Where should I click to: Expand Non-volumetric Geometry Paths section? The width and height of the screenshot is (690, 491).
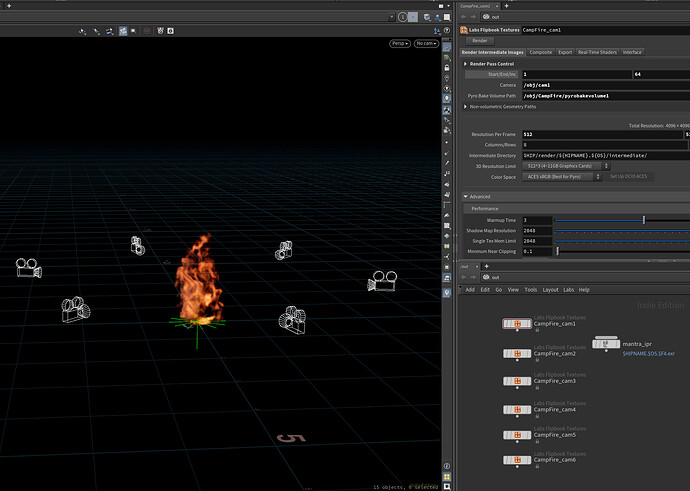[465, 106]
